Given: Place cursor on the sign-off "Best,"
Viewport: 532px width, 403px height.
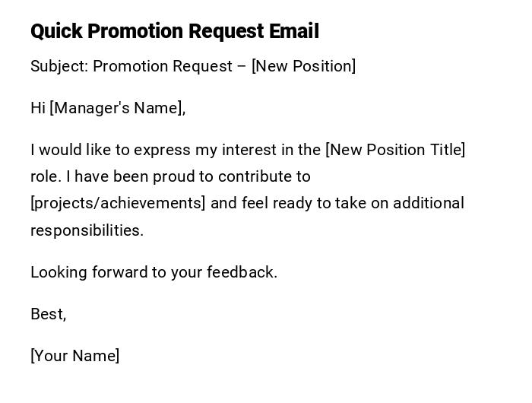Looking at the screenshot, I should (48, 314).
